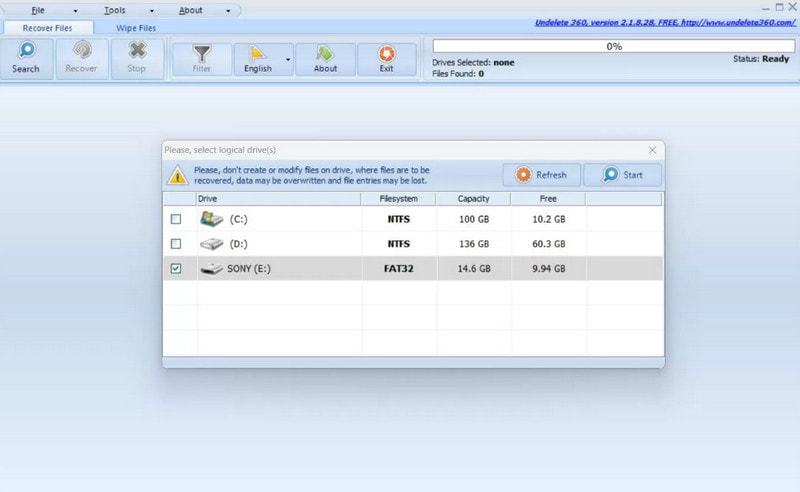Screen dimensions: 800x492
Task: Click the NTFS cell in the (C:) row
Action: point(399,219)
